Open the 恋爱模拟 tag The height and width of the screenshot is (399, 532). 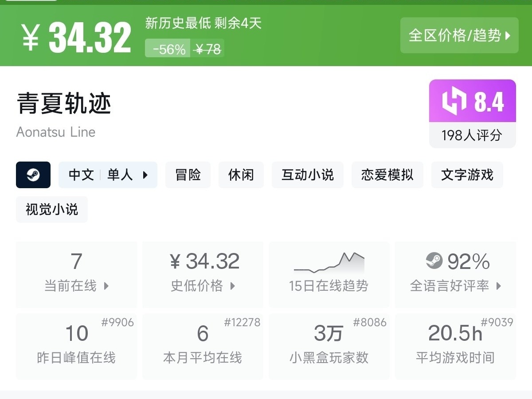click(387, 175)
